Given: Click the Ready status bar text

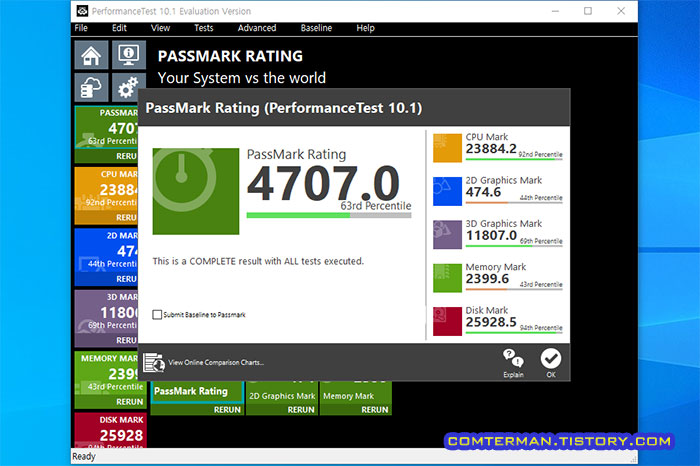Looking at the screenshot, I should tap(84, 456).
